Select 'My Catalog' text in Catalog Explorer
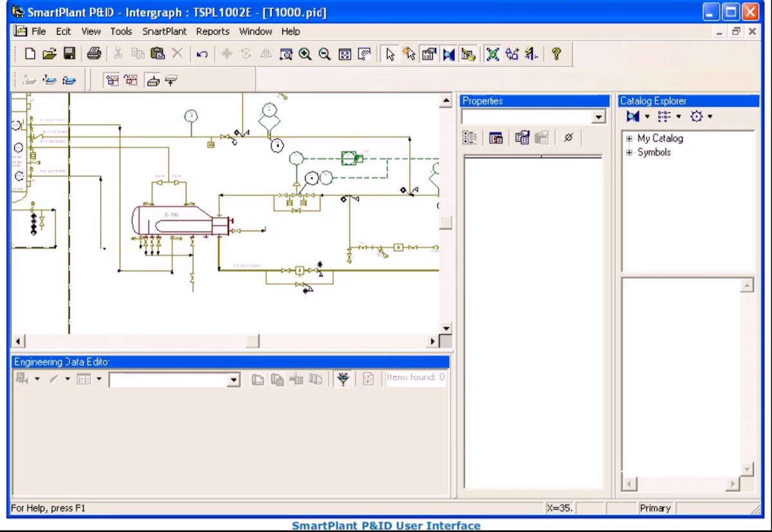This screenshot has width=772, height=532. coord(660,138)
